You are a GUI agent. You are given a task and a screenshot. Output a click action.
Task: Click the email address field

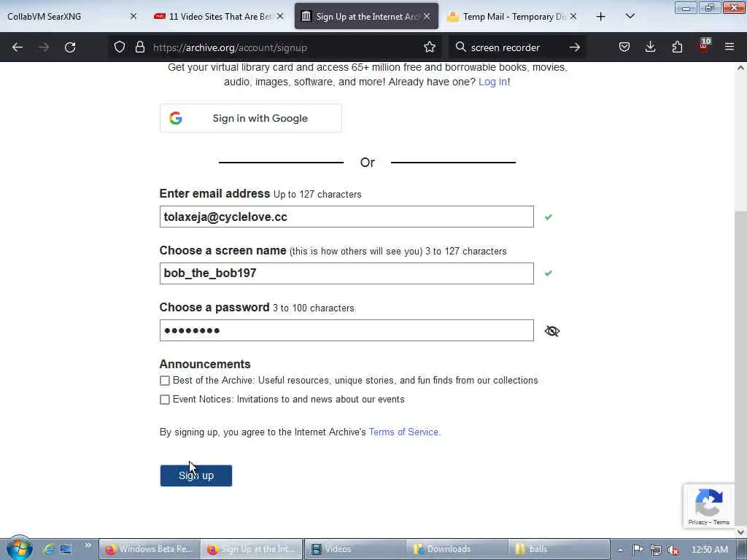pos(347,217)
